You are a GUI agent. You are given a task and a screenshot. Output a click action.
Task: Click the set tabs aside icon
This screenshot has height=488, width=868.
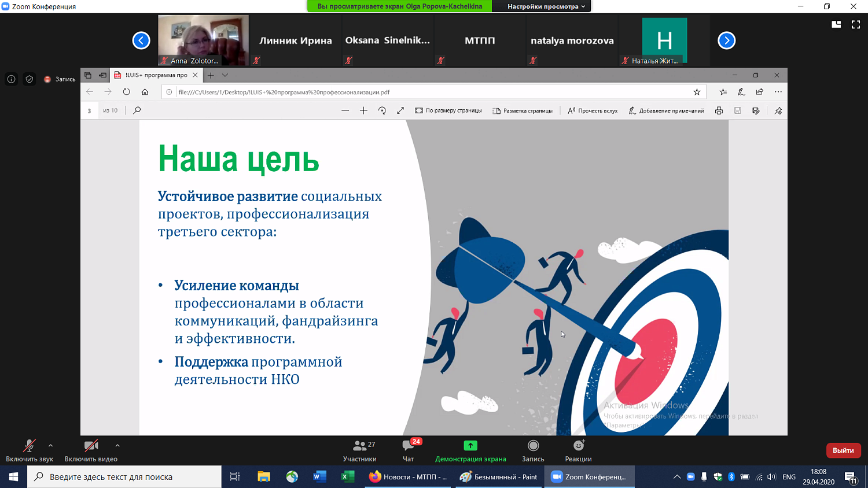point(102,75)
